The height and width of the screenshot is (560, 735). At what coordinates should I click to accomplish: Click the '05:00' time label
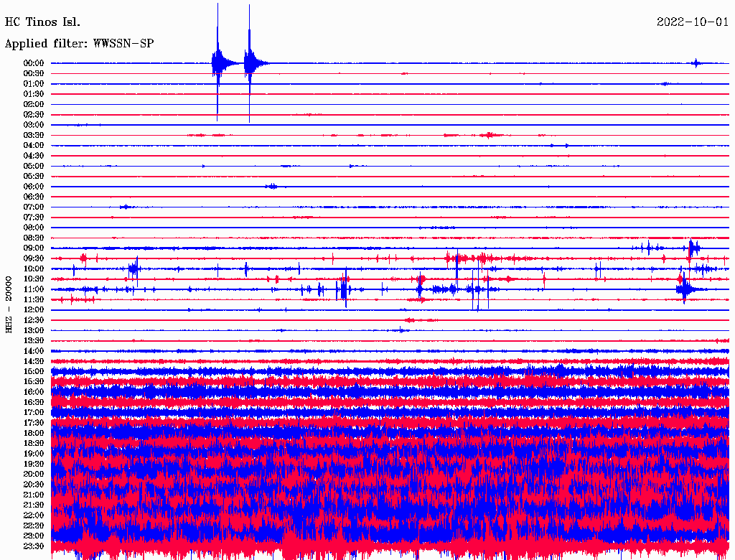[x=34, y=166]
